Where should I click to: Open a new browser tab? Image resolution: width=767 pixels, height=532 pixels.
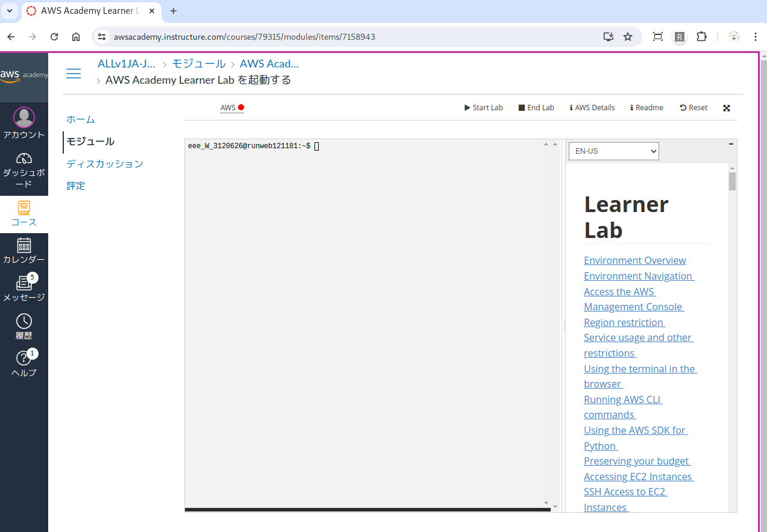pyautogui.click(x=174, y=11)
